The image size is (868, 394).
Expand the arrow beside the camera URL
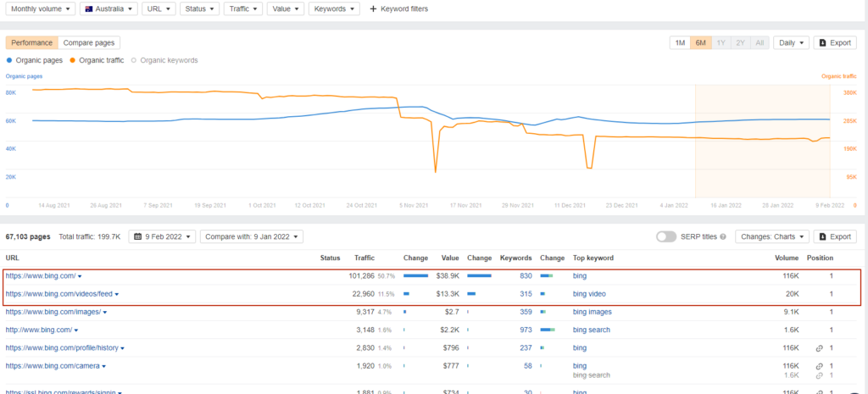(x=104, y=366)
